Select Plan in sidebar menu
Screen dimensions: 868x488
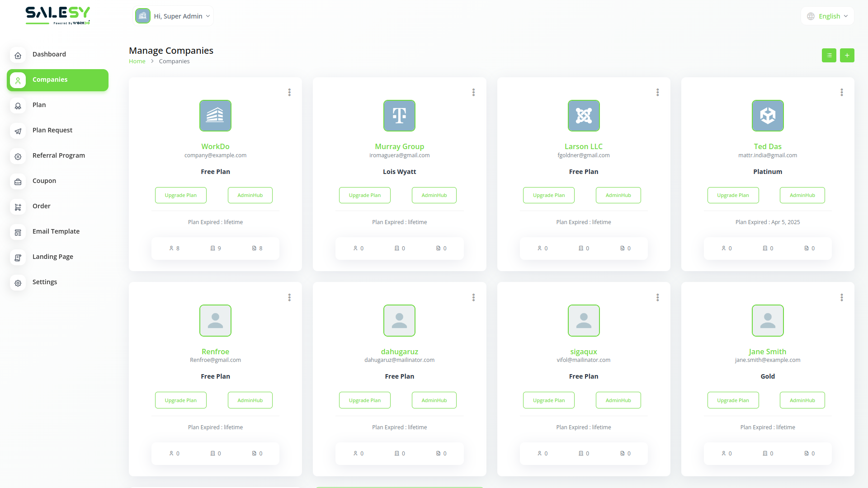click(39, 105)
